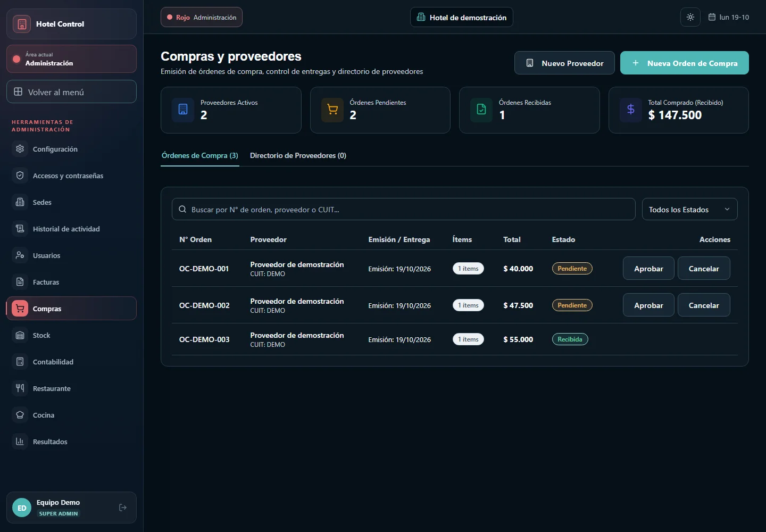The image size is (766, 532).
Task: Click the Pendiente badge of OC-DEMO-001
Action: tap(572, 268)
